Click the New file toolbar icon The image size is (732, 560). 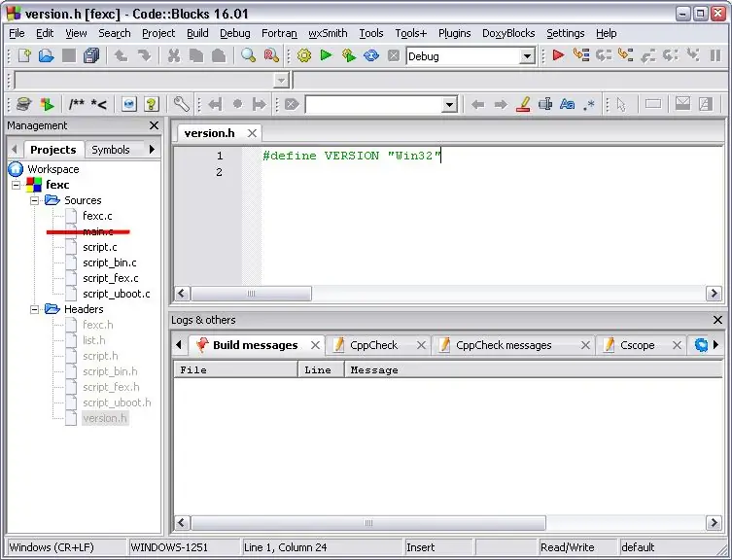coord(24,55)
